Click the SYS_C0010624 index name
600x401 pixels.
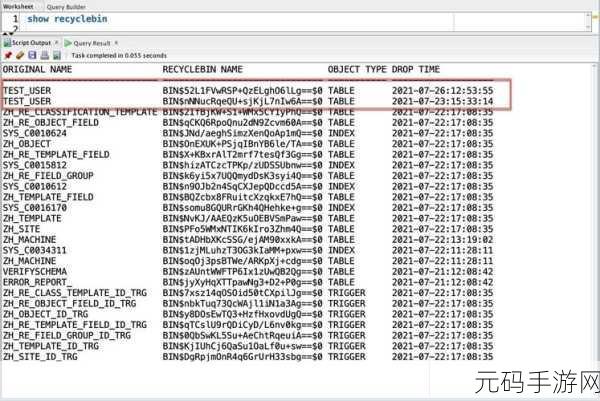click(34, 134)
